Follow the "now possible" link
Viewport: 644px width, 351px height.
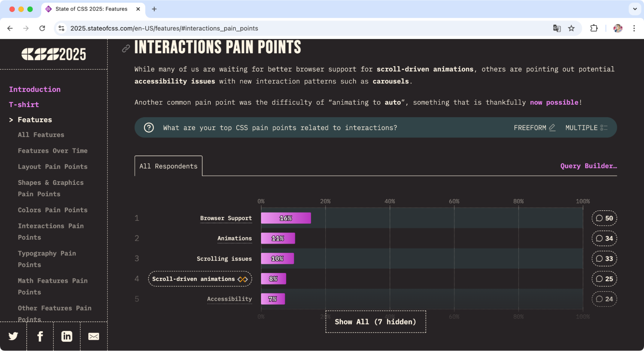pyautogui.click(x=554, y=102)
